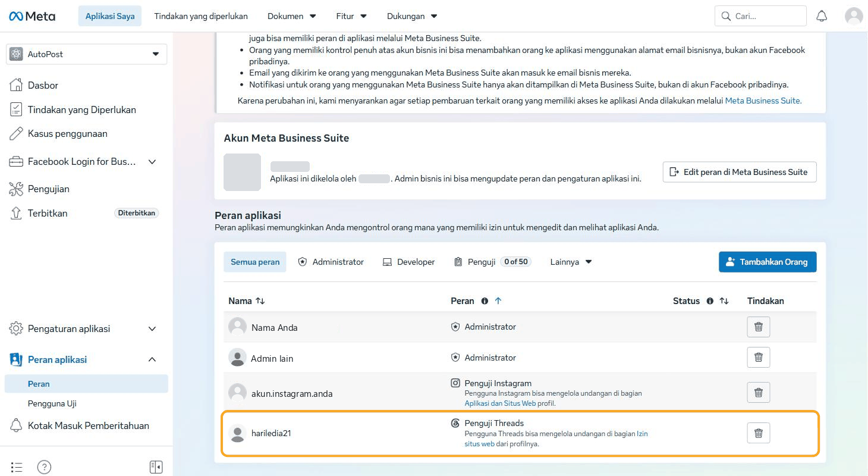Open the help question mark icon
This screenshot has height=476, width=868.
44,467
